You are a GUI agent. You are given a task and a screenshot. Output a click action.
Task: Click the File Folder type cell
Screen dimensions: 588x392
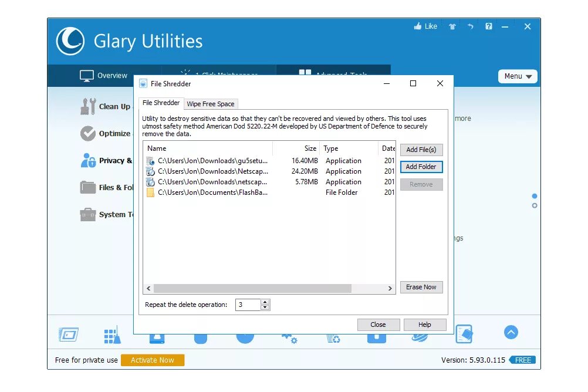[342, 192]
